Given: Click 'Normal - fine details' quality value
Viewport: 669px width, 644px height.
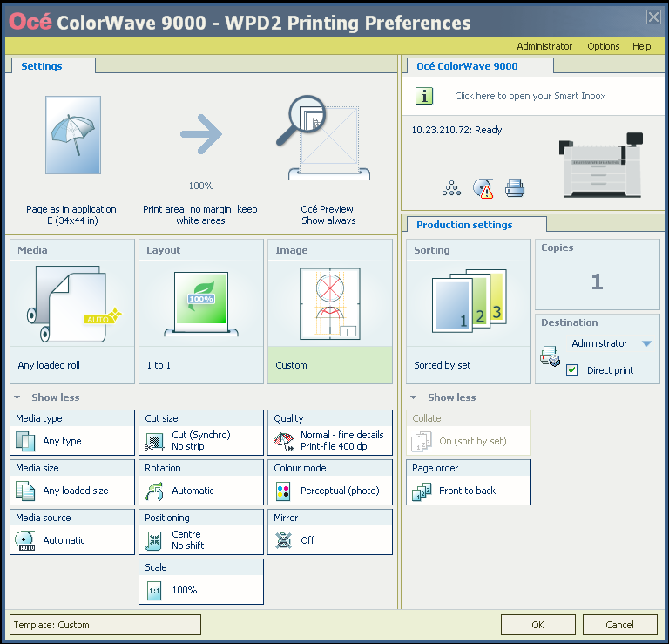Looking at the screenshot, I should pyautogui.click(x=342, y=435).
